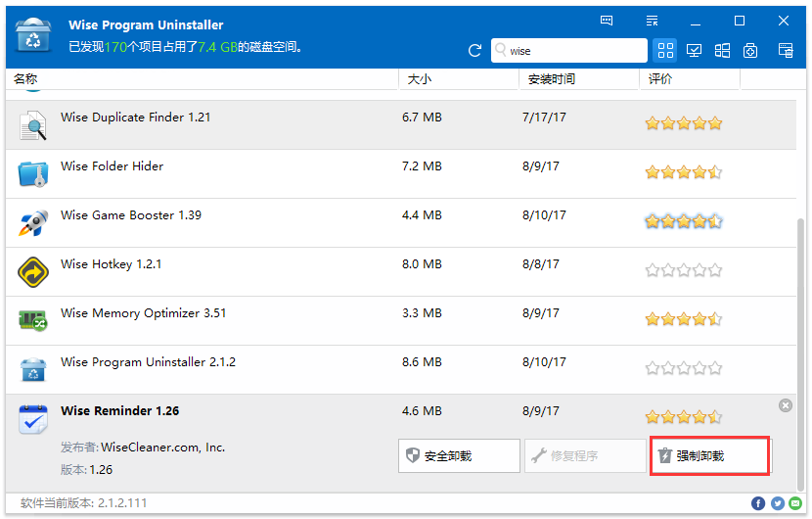Open the menu list icon in title bar
812x519 pixels.
pyautogui.click(x=653, y=21)
